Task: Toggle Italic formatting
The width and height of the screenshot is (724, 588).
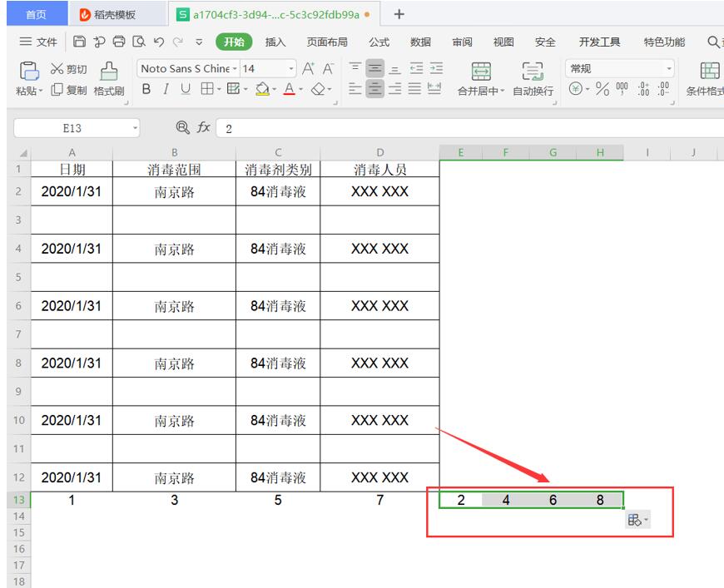Action: pos(166,89)
